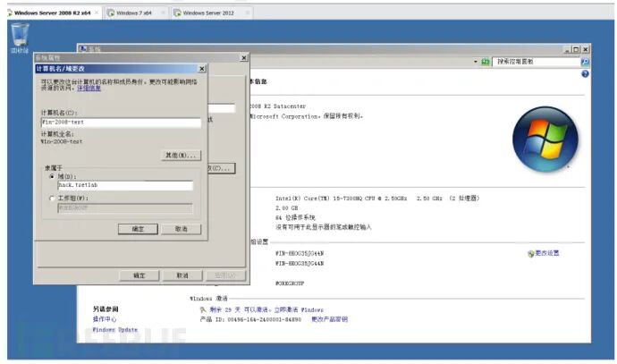Close the Windows 7 x64 tab
617x364 pixels.
[x=163, y=13]
